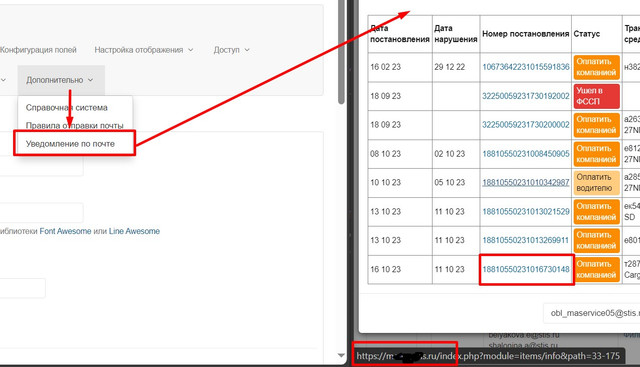
Task: Select Уведомление по почте menu item
Action: click(x=70, y=144)
